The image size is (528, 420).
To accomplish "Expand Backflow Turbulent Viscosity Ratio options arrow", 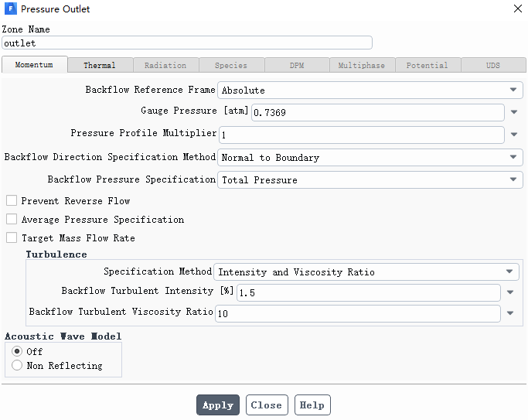I will (510, 314).
